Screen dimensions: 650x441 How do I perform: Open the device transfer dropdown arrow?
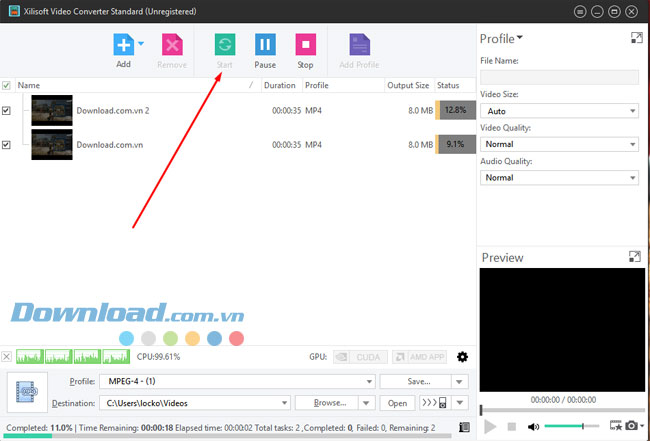460,403
